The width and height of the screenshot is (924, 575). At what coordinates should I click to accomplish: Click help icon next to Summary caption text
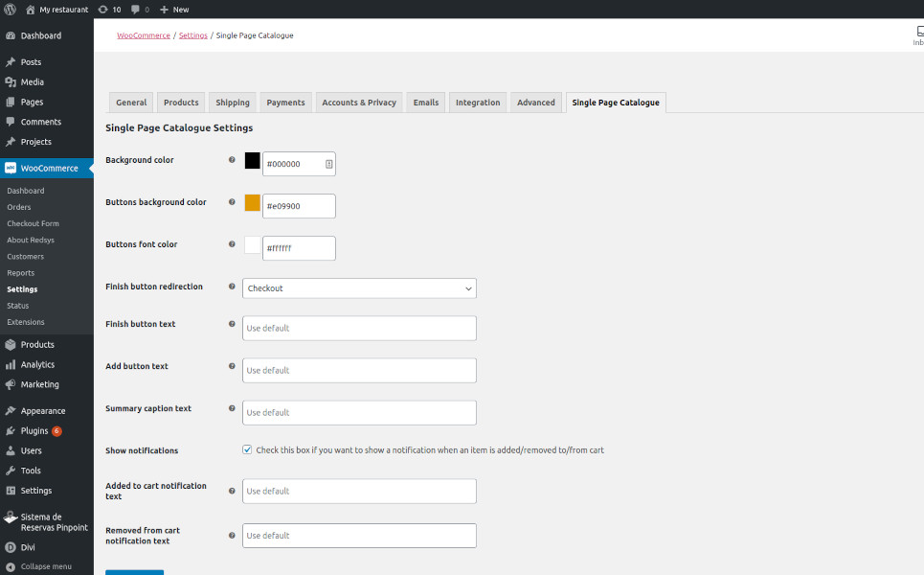click(232, 408)
